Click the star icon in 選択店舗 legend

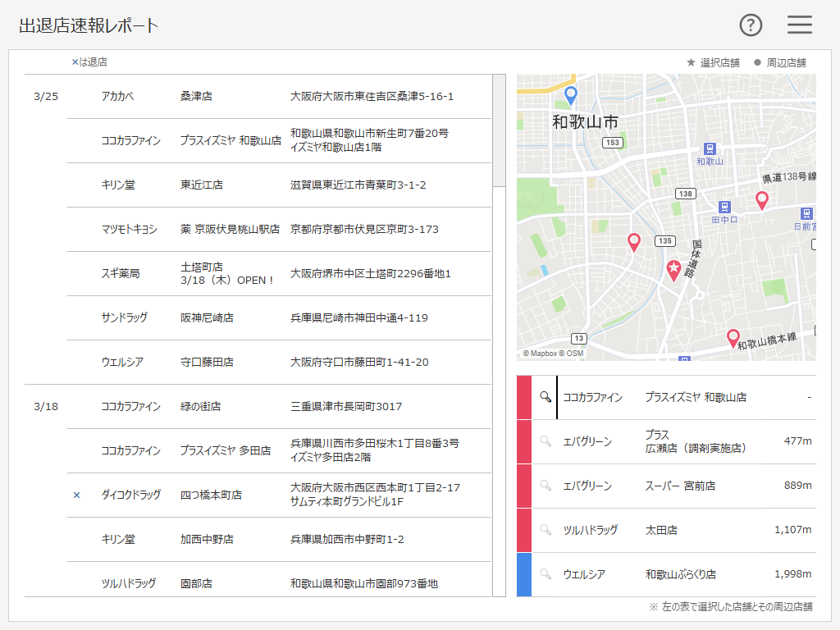click(x=691, y=62)
